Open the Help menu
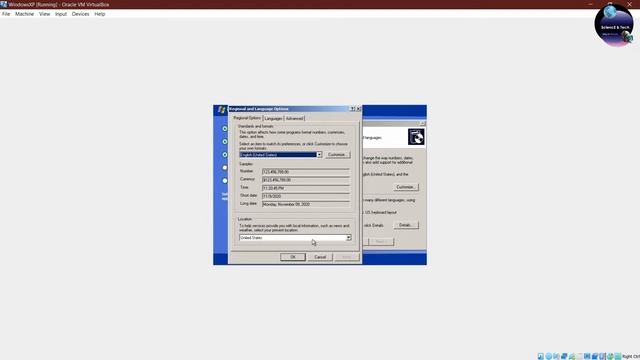 tap(100, 14)
